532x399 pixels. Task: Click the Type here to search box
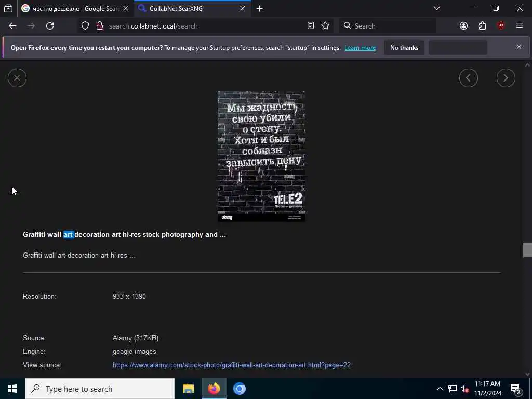click(x=100, y=389)
